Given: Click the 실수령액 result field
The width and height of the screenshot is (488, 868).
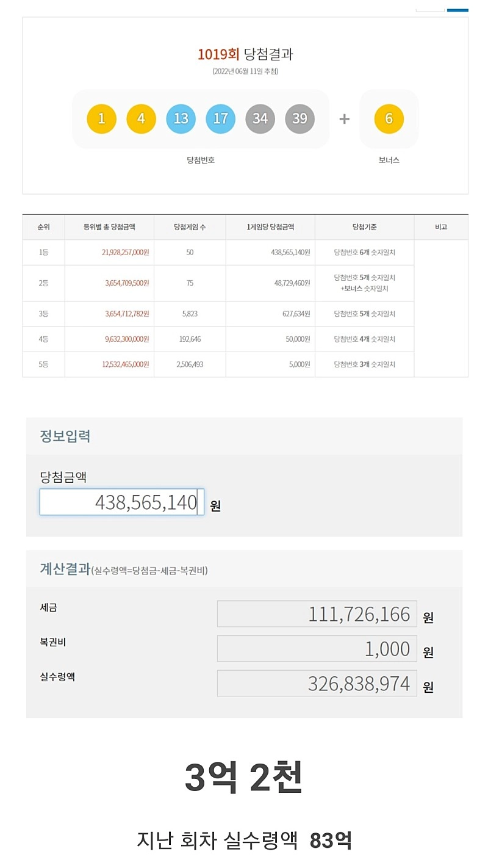Looking at the screenshot, I should (x=317, y=683).
